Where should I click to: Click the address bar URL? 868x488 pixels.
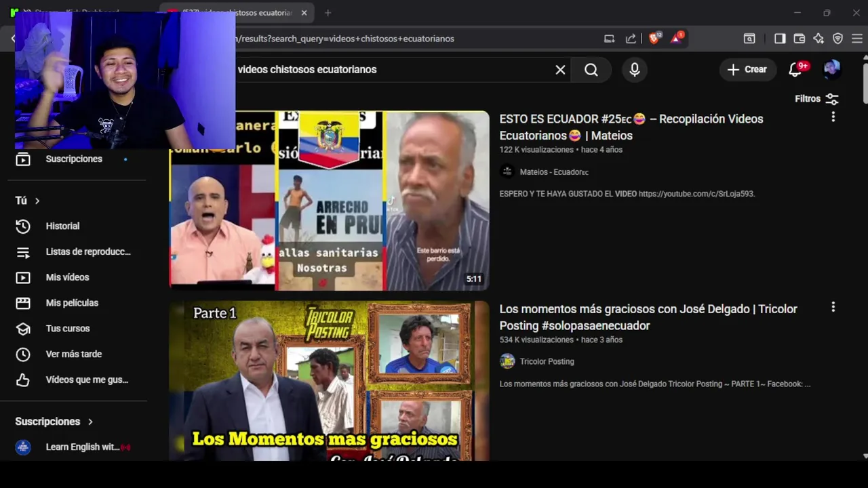(x=344, y=39)
